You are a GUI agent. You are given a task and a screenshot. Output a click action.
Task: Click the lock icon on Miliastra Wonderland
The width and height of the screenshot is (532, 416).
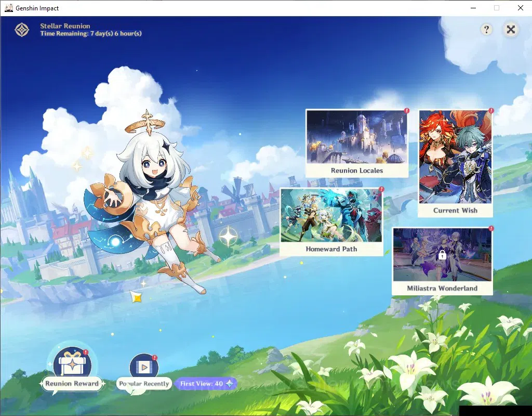point(442,255)
